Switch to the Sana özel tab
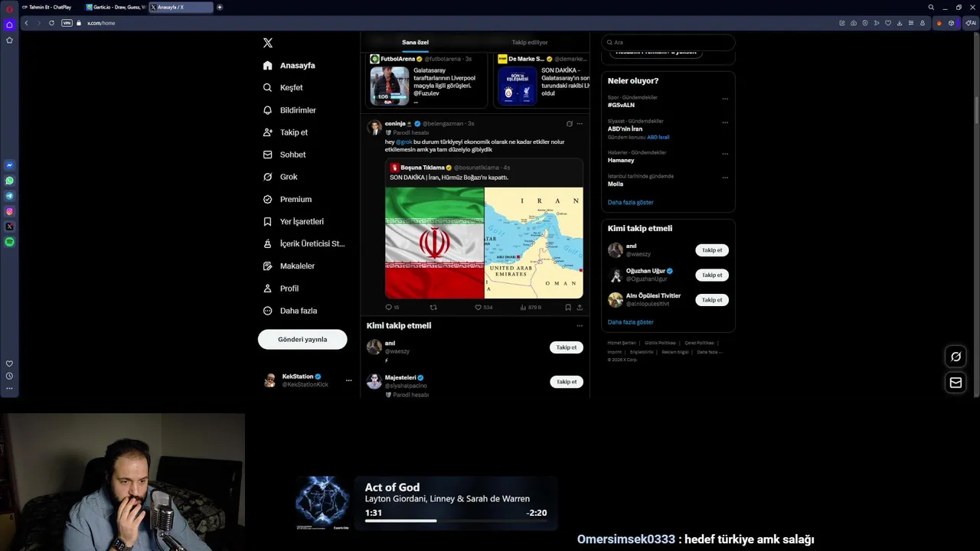Screen dimensions: 980x551 point(415,42)
